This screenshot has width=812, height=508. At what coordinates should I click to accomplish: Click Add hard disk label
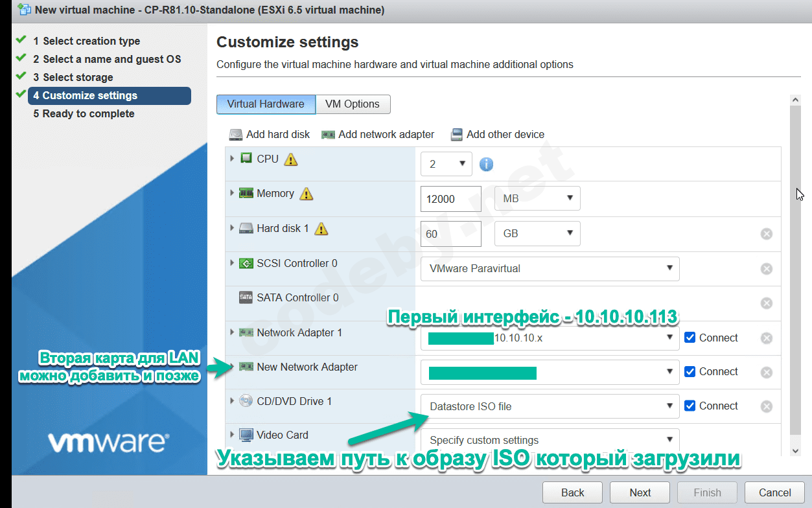[278, 135]
